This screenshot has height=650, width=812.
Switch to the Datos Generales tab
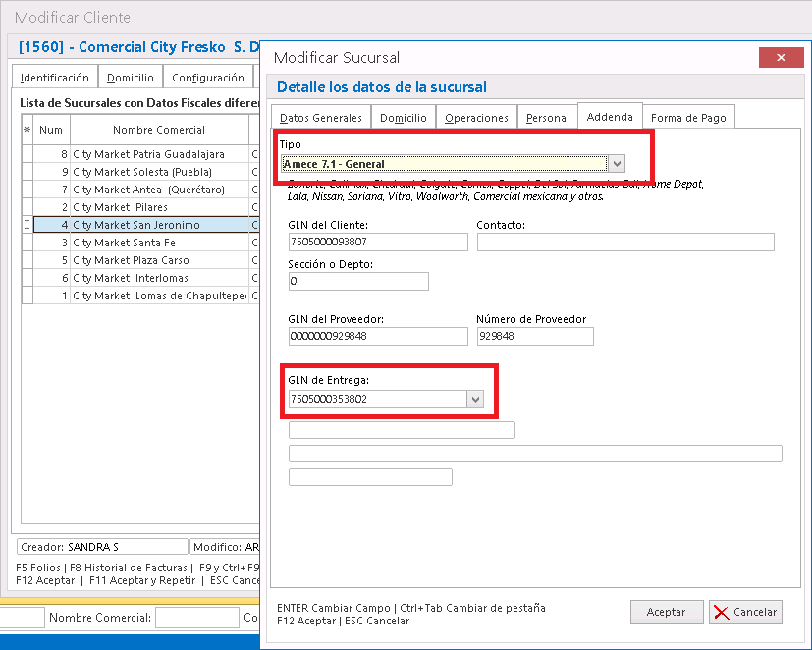point(319,118)
